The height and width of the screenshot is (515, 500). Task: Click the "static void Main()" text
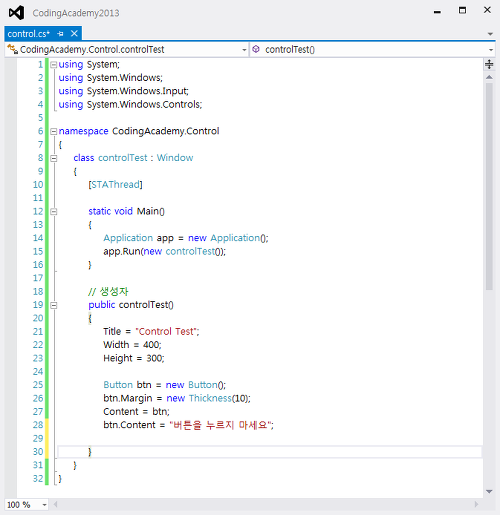click(126, 211)
